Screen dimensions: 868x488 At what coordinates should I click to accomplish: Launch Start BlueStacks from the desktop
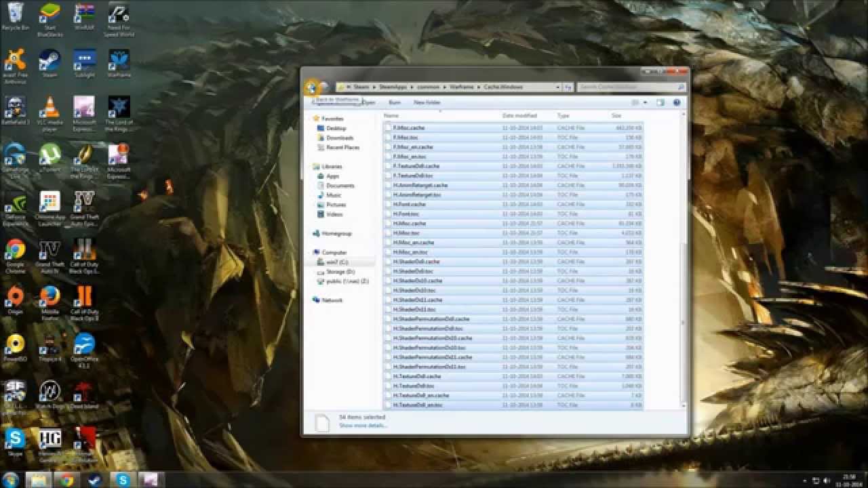click(50, 20)
